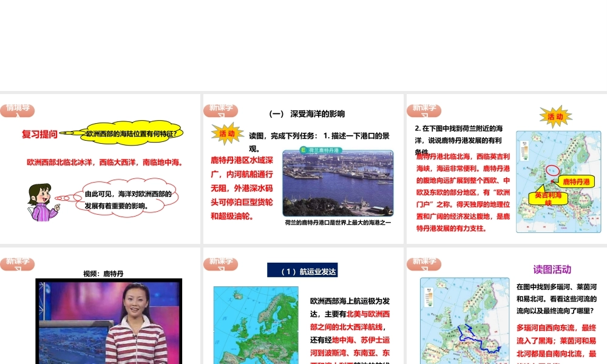
Task: Click the yellow cloud question 欧洲西部的海陆位置有何特征
Action: (132, 133)
